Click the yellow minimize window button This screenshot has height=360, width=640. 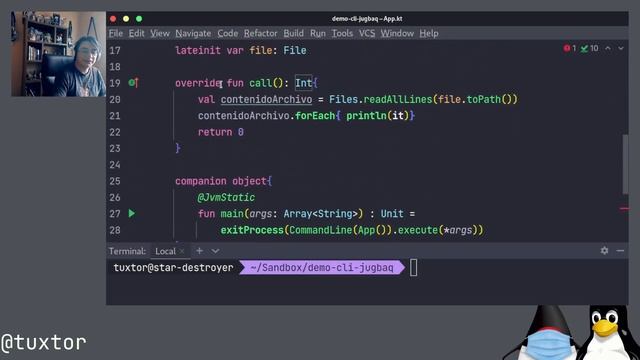(126, 19)
